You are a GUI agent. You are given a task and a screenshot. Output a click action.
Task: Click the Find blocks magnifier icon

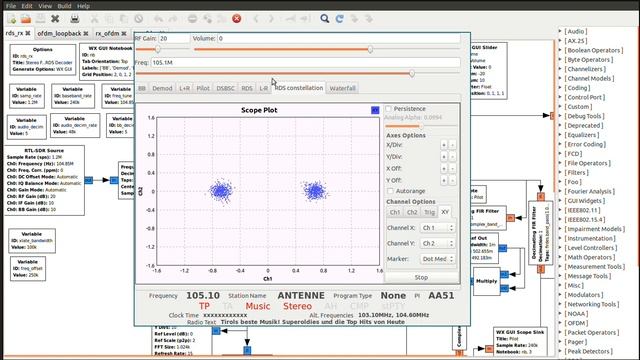(x=324, y=19)
